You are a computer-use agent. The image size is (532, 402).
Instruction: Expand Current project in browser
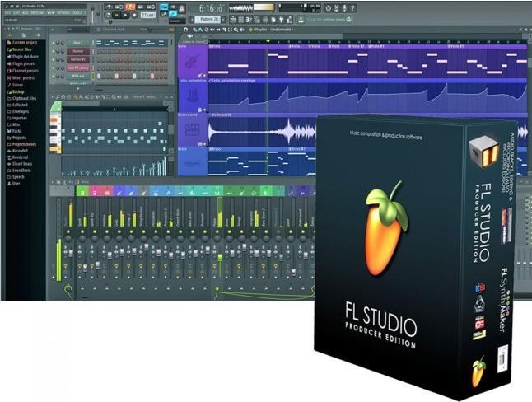(x=22, y=43)
